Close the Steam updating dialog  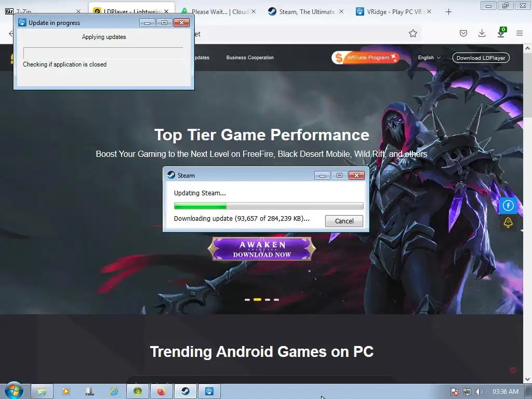pyautogui.click(x=356, y=176)
